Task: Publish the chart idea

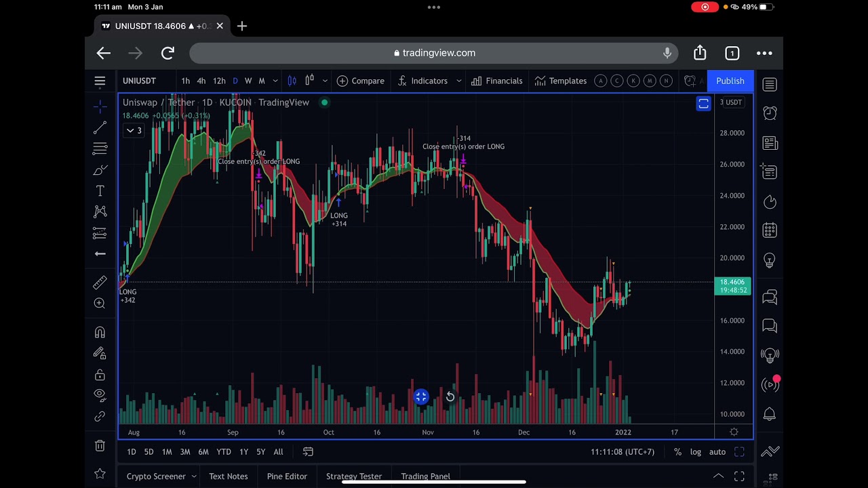Action: click(x=730, y=81)
